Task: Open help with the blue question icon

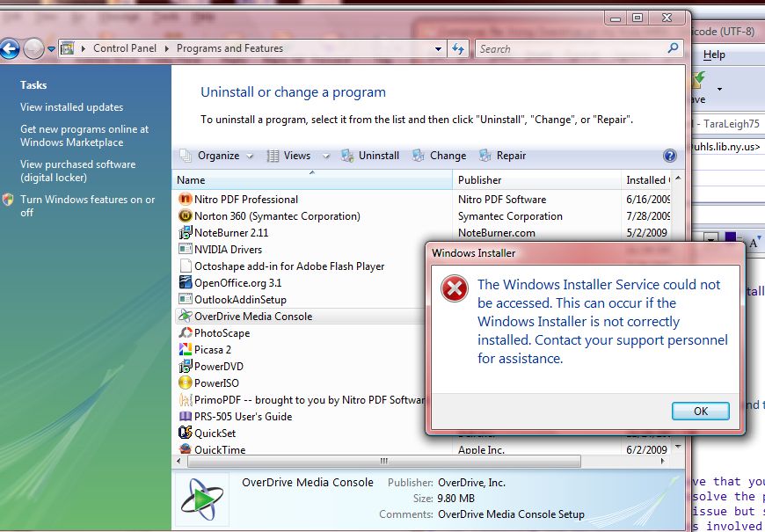Action: [670, 156]
